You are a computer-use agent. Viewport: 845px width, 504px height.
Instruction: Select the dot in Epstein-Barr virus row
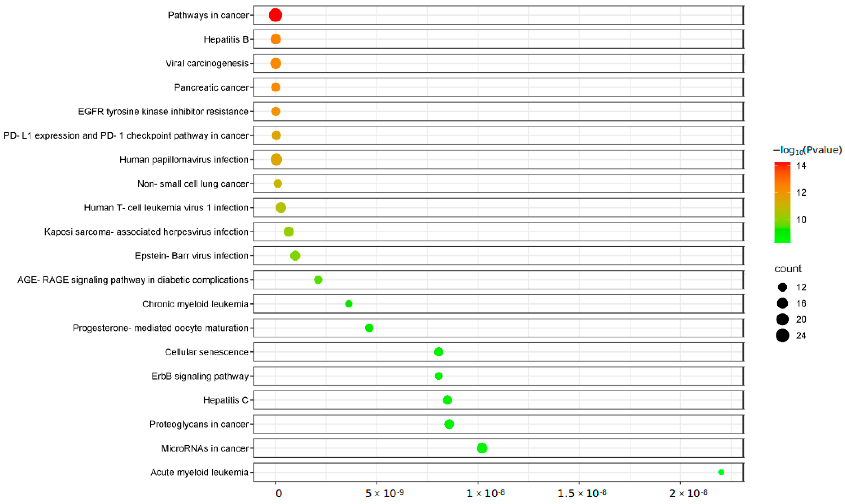click(296, 256)
